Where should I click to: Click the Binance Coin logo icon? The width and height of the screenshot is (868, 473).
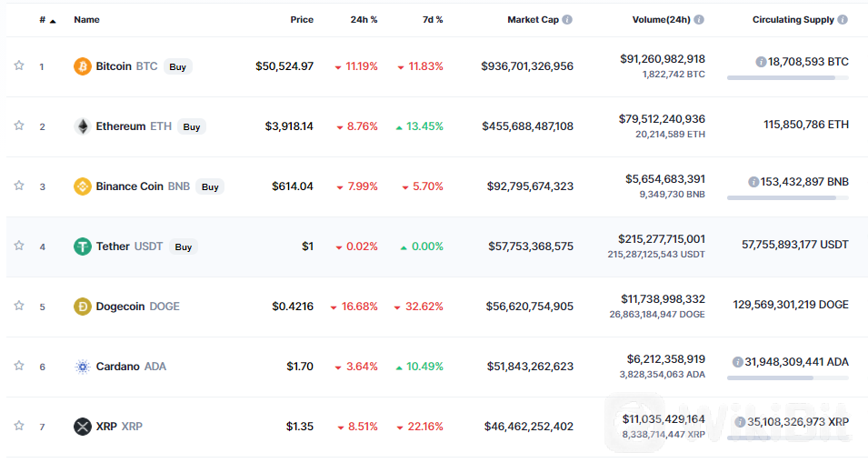pyautogui.click(x=83, y=186)
